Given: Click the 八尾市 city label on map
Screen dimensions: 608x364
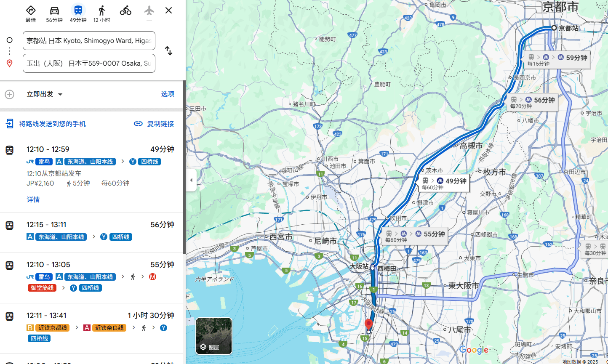Looking at the screenshot, I should point(460,330).
